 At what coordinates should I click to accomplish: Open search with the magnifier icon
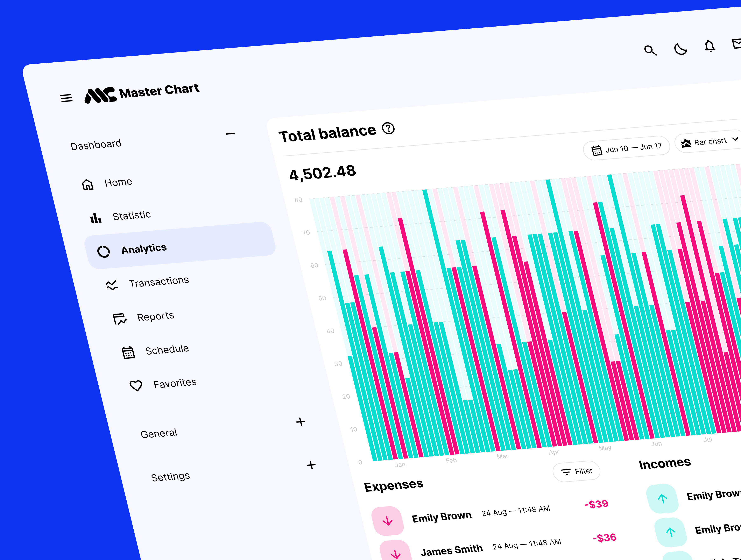(650, 50)
